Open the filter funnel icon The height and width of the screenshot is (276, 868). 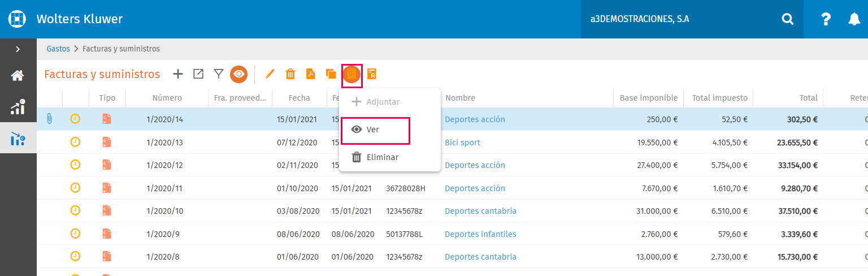pyautogui.click(x=219, y=74)
